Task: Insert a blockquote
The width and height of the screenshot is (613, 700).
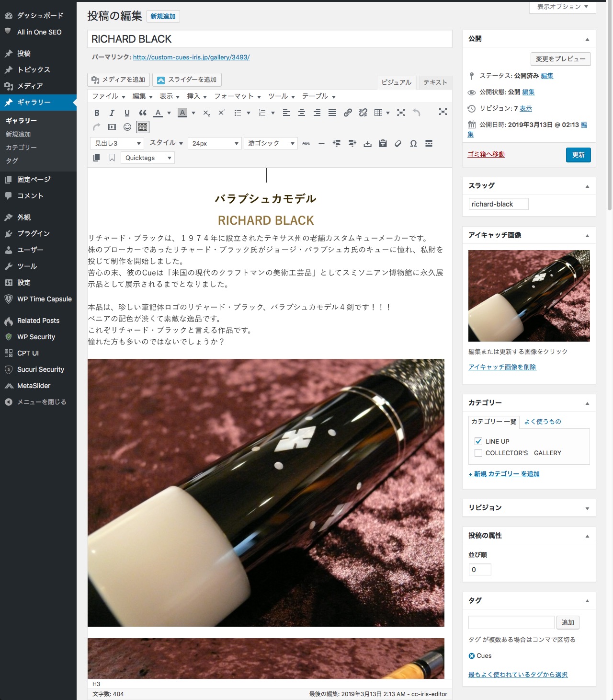Action: coord(143,113)
